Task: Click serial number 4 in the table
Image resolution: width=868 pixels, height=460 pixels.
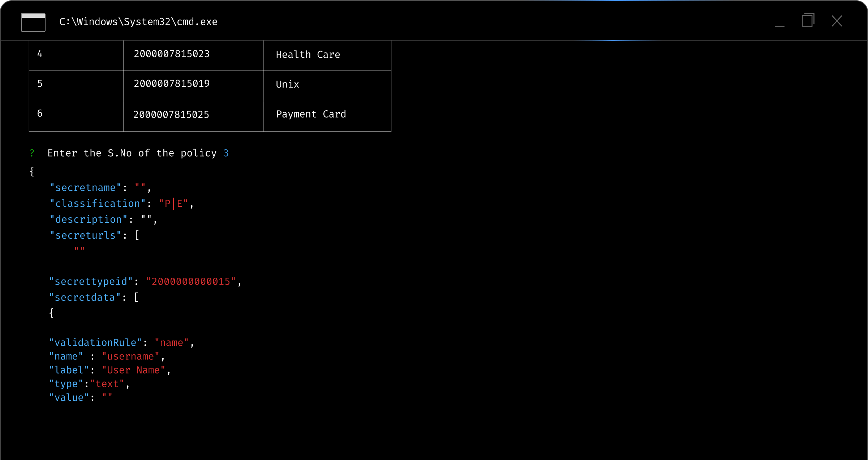Action: (40, 54)
